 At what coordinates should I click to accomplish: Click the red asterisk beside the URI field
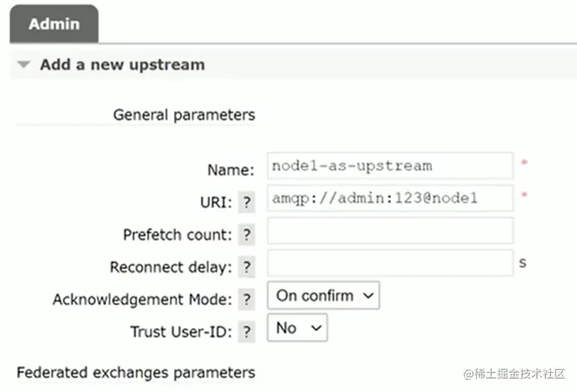coord(524,196)
